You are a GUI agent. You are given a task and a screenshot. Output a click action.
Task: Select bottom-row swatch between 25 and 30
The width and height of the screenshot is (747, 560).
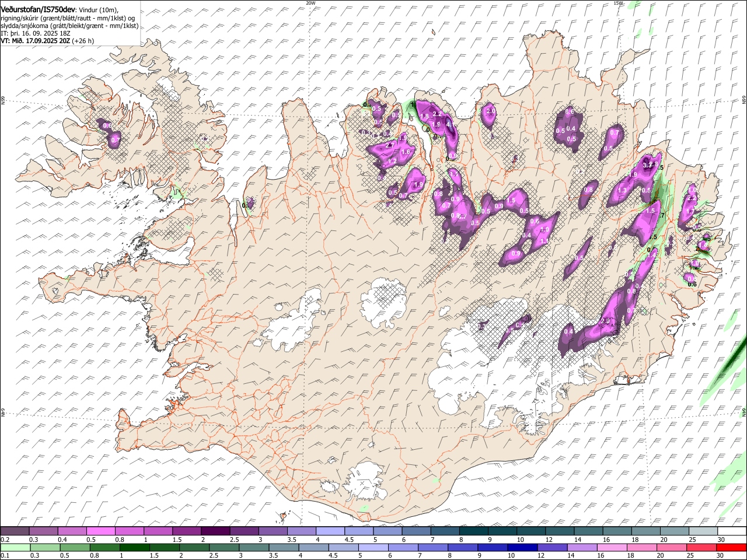click(701, 547)
